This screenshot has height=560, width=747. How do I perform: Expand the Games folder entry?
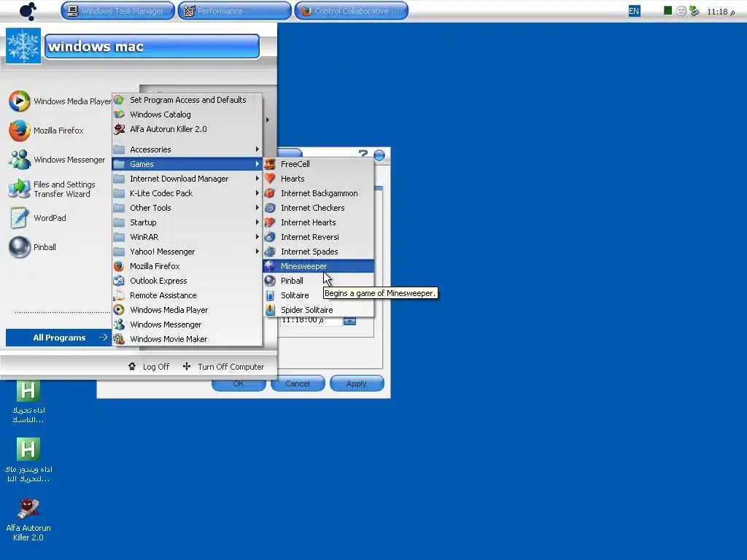(187, 164)
